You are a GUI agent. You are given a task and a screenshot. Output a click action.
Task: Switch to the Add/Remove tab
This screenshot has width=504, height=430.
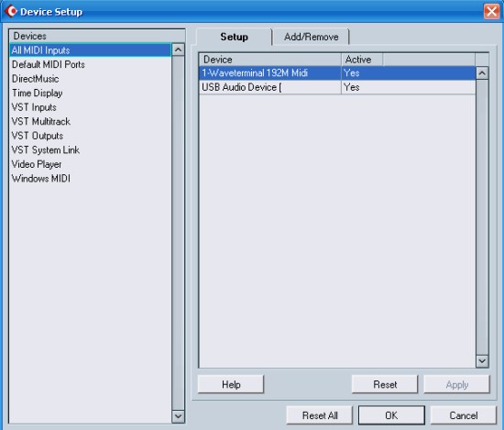click(311, 37)
